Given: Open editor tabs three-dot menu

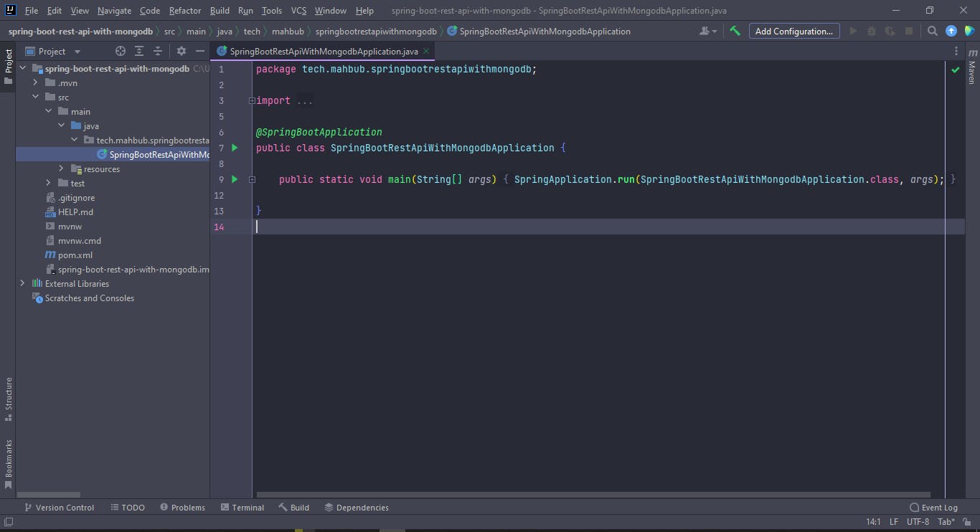Looking at the screenshot, I should (956, 51).
